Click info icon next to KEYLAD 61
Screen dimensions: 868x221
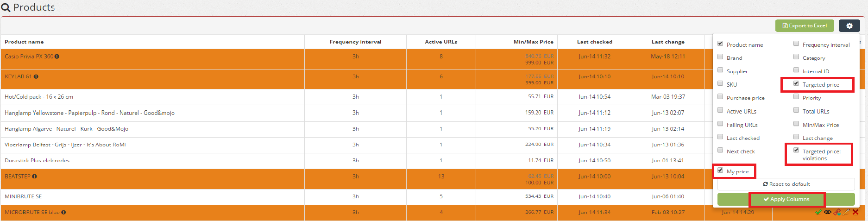[x=36, y=76]
